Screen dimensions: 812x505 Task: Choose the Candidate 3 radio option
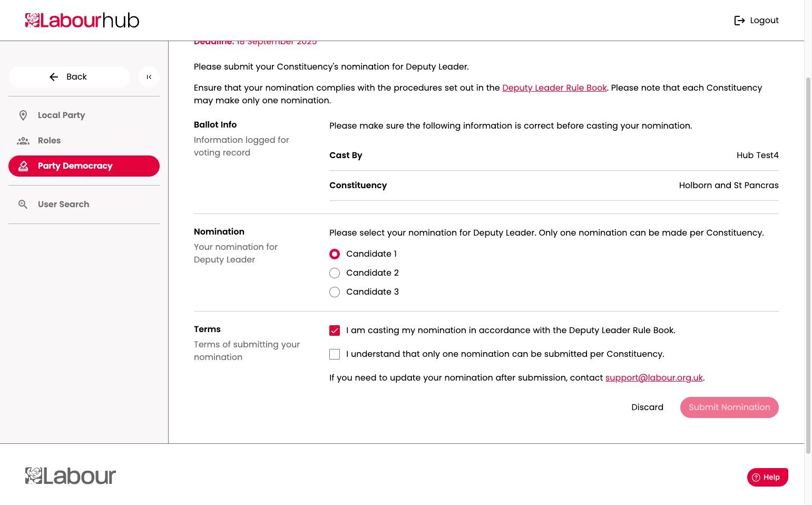(x=335, y=292)
